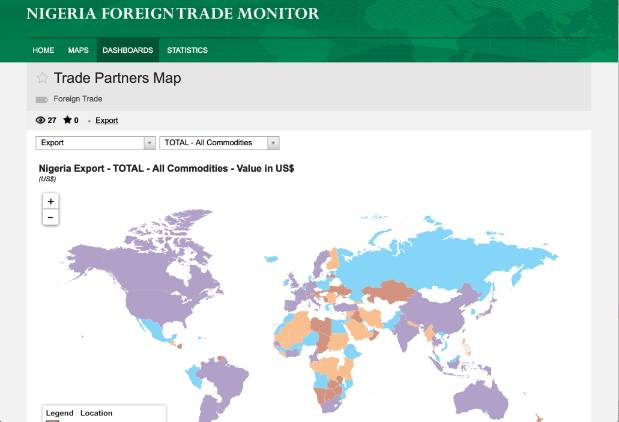The height and width of the screenshot is (422, 619).
Task: Click the black star rating icon
Action: [x=67, y=120]
